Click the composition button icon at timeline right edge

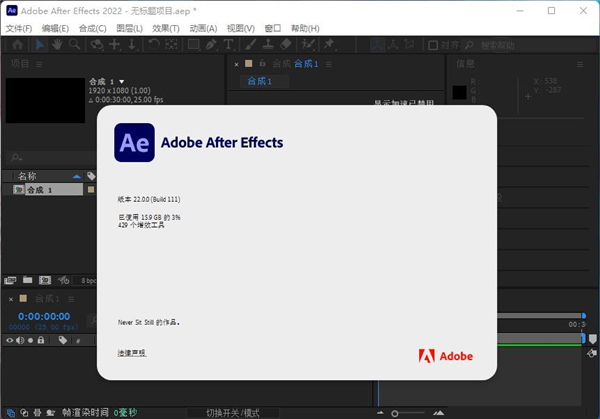tap(592, 353)
